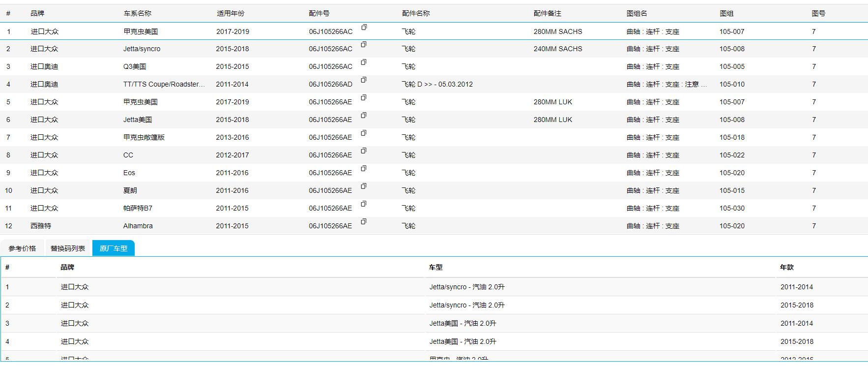Select the 西雅特 Alhambra row

[138, 226]
